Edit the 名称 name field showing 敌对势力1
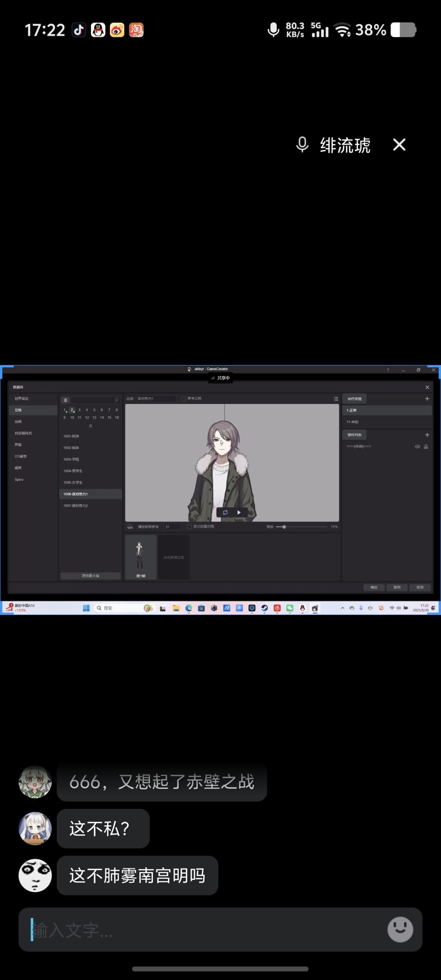Screen dimensions: 441x980 (x=156, y=399)
